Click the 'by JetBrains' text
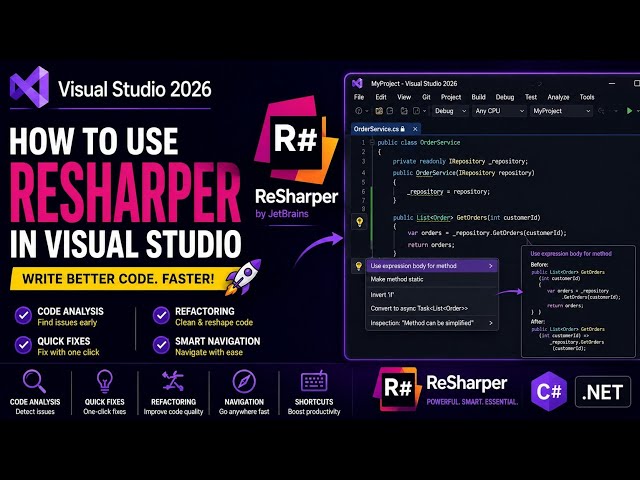The image size is (640, 480). (282, 214)
